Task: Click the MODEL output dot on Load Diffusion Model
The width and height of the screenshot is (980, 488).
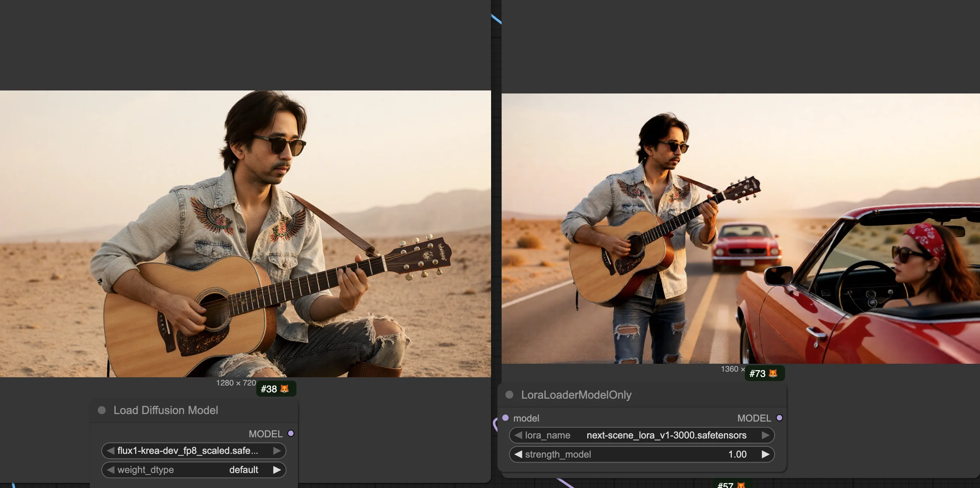Action: pyautogui.click(x=291, y=434)
